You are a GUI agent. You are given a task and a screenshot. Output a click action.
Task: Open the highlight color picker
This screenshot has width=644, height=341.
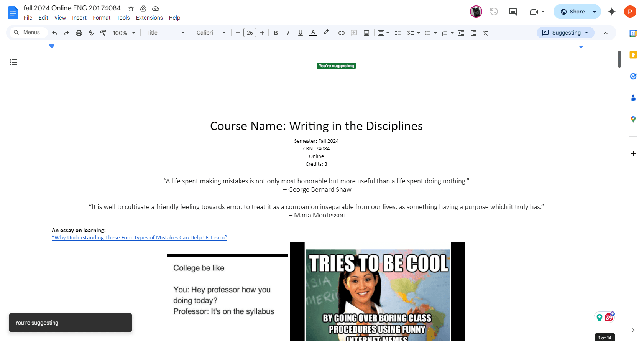click(326, 33)
